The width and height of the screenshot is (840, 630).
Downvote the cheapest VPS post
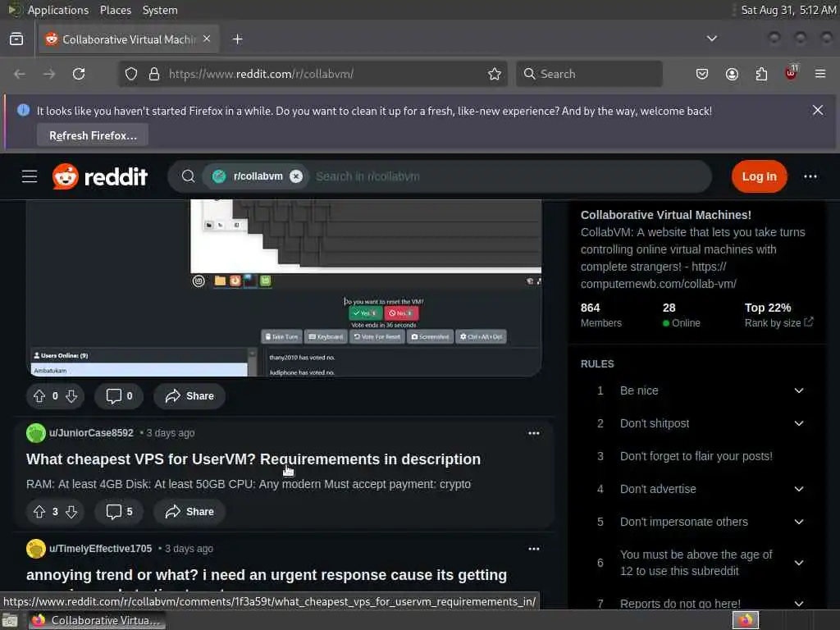(71, 512)
